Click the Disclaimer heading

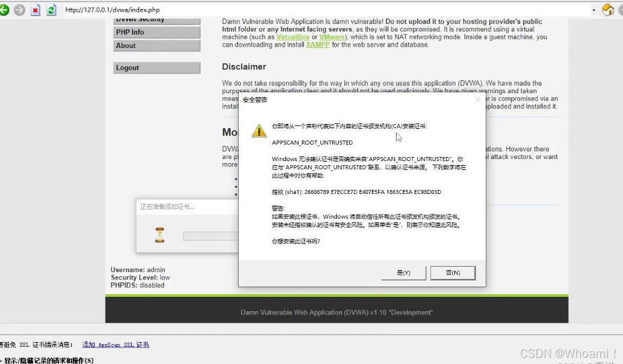[244, 66]
